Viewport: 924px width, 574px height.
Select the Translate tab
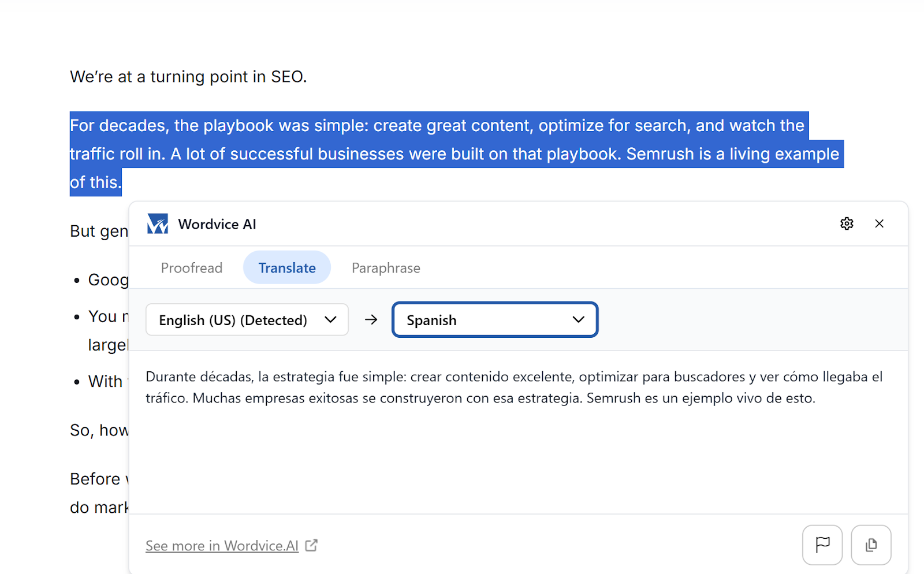coord(287,267)
